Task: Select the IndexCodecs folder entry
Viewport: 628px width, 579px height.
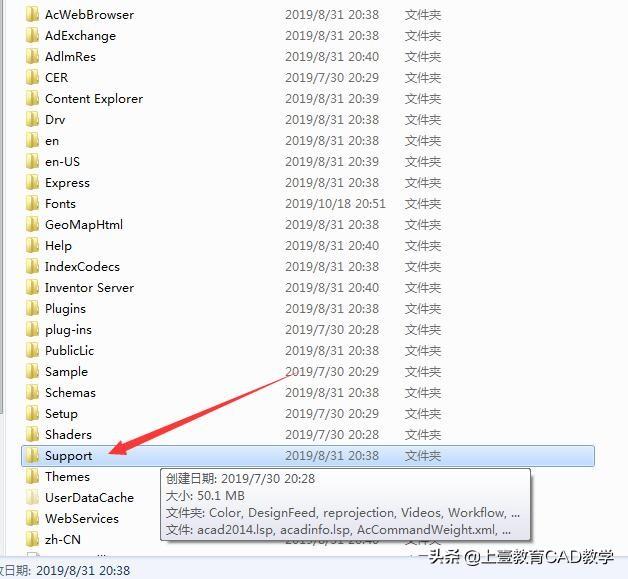Action: pos(308,267)
